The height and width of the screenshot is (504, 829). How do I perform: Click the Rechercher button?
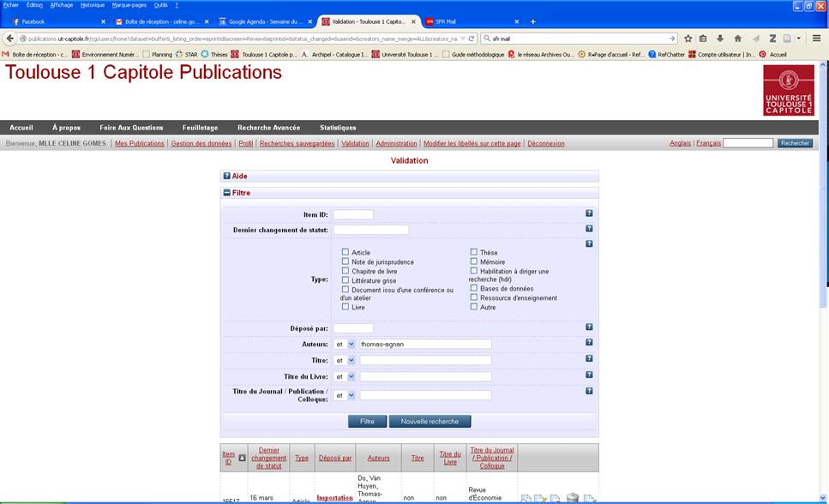point(795,143)
